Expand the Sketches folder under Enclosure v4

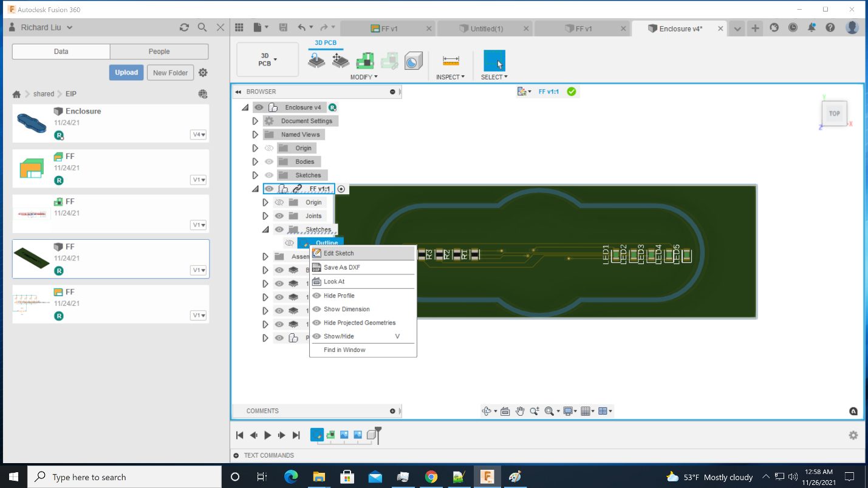point(255,175)
